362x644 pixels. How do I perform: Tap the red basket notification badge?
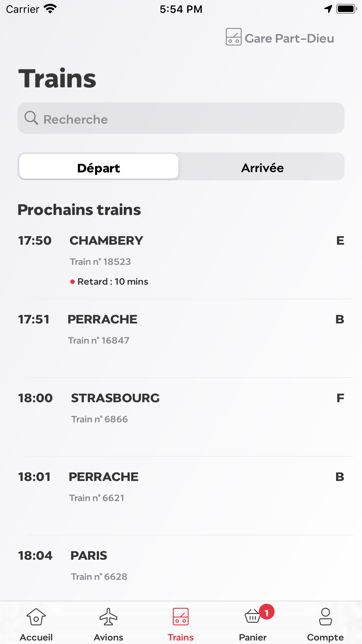266,612
